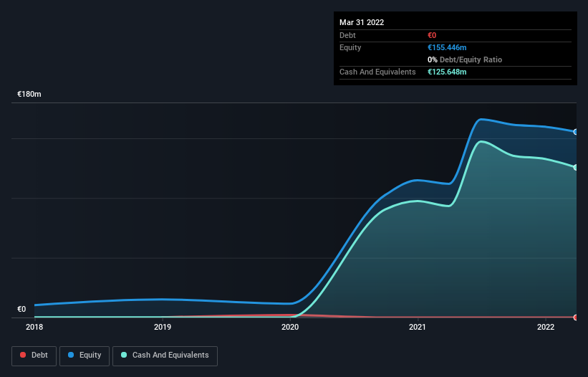Viewport: 588px width, 377px height.
Task: Click the €0 y-axis label
Action: (x=21, y=309)
